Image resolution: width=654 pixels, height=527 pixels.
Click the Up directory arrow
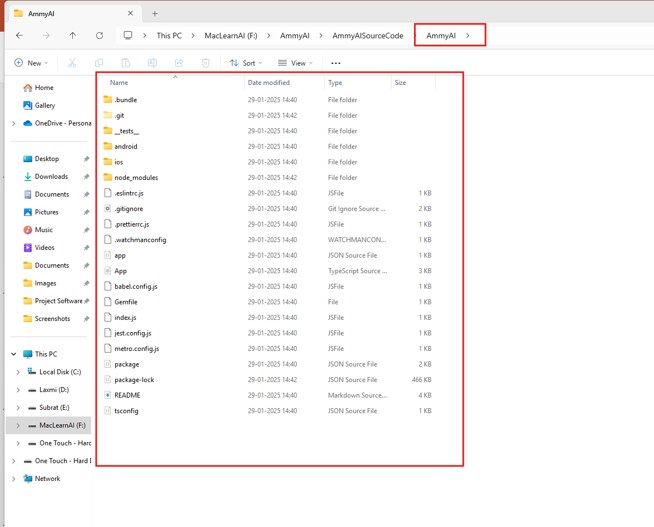tap(72, 36)
